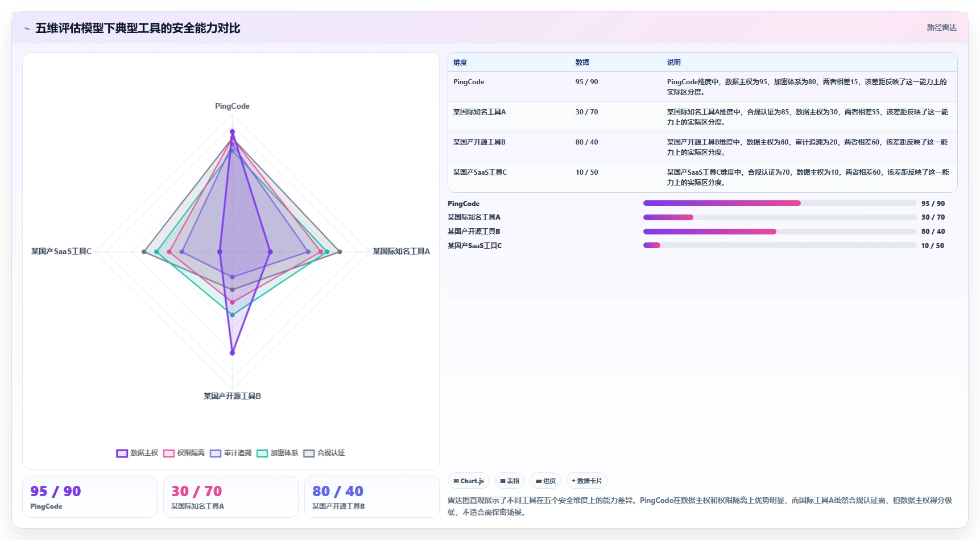Click the 某国产SaaS工具C description text
The width and height of the screenshot is (980, 540).
[808, 178]
